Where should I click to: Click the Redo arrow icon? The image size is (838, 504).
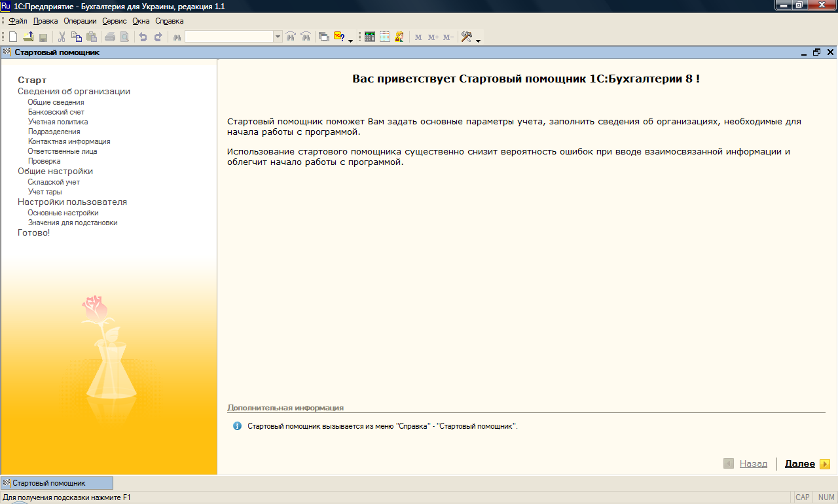pos(158,37)
